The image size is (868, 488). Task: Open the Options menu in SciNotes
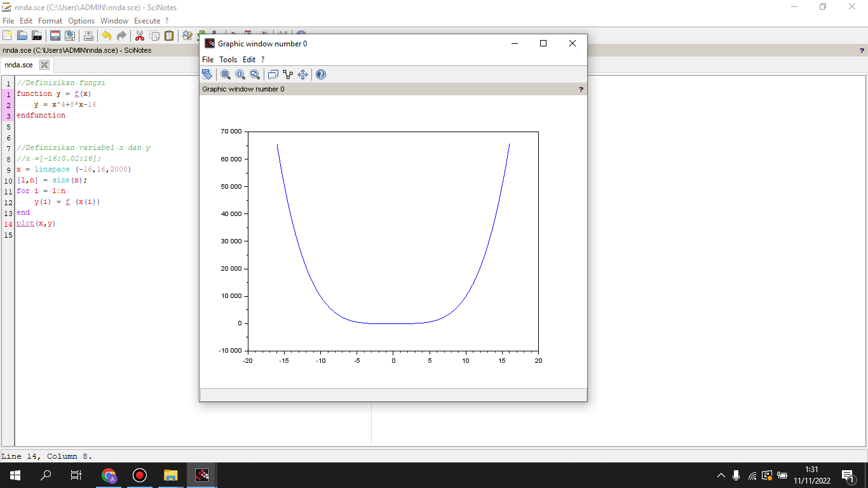[x=81, y=21]
